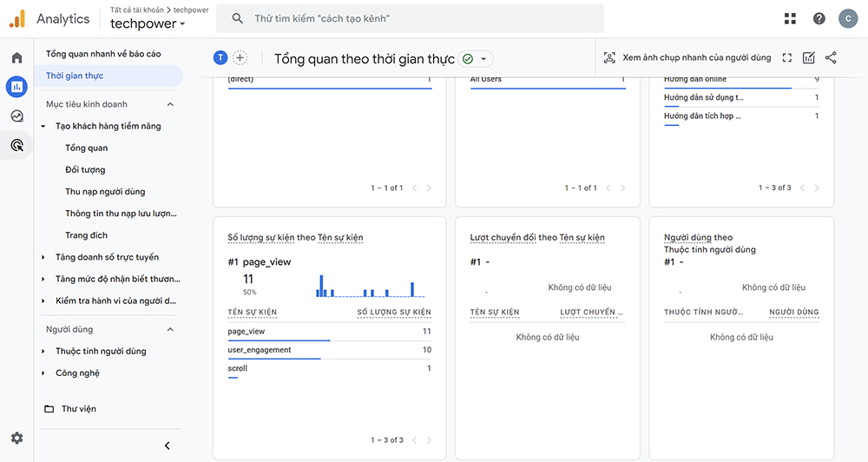Click the share report icon

click(x=831, y=58)
